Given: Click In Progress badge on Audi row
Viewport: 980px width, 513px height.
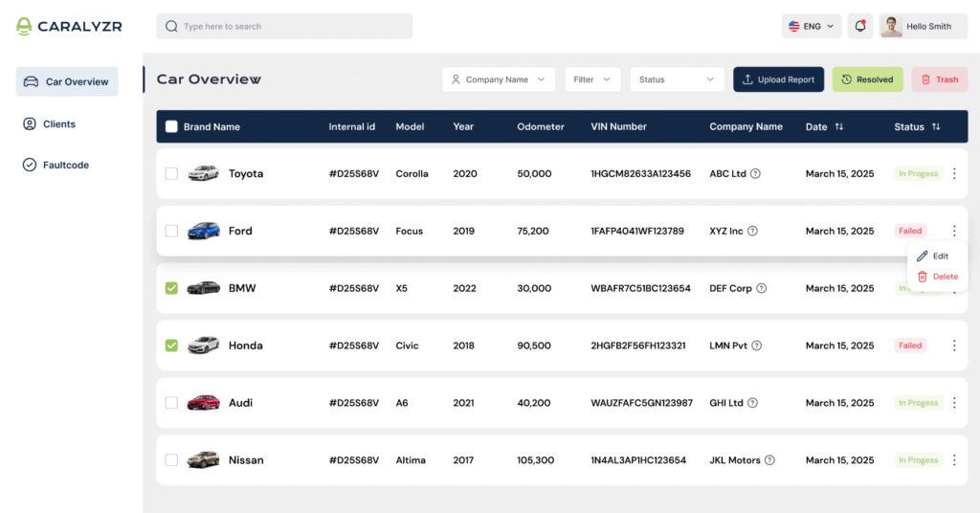Looking at the screenshot, I should click(x=918, y=403).
